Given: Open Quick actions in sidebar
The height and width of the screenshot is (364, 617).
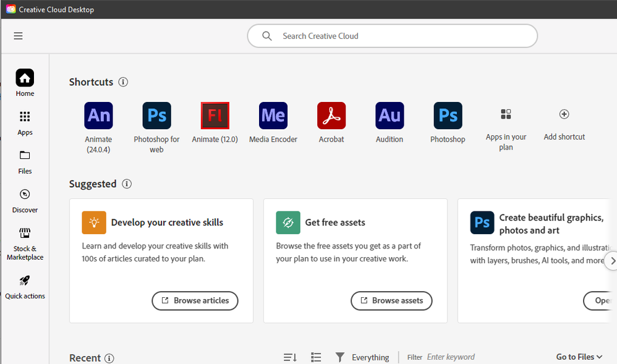Looking at the screenshot, I should [25, 287].
